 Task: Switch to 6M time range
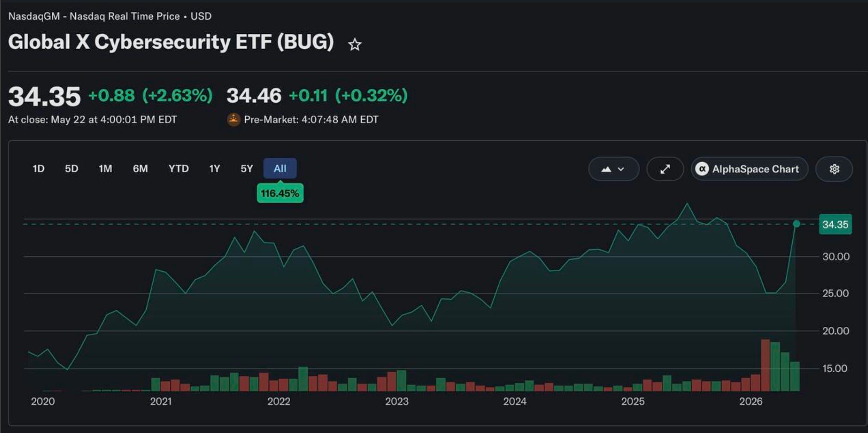(140, 169)
